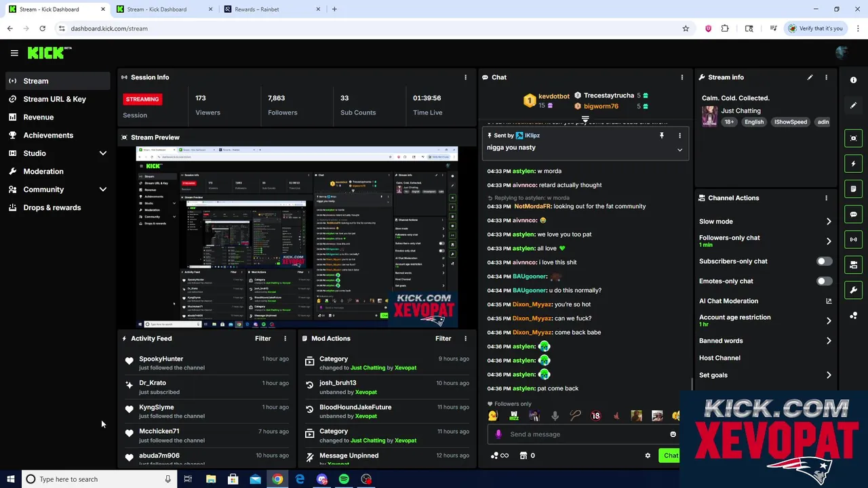This screenshot has width=868, height=488.
Task: Click the chat bubble icon in right rail
Action: click(x=853, y=214)
